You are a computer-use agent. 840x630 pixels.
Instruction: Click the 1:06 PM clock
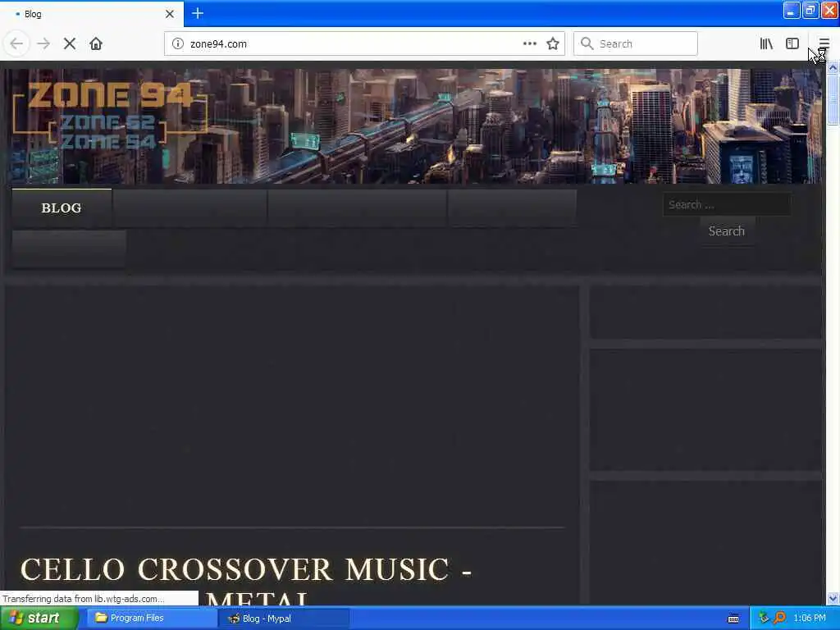(810, 619)
